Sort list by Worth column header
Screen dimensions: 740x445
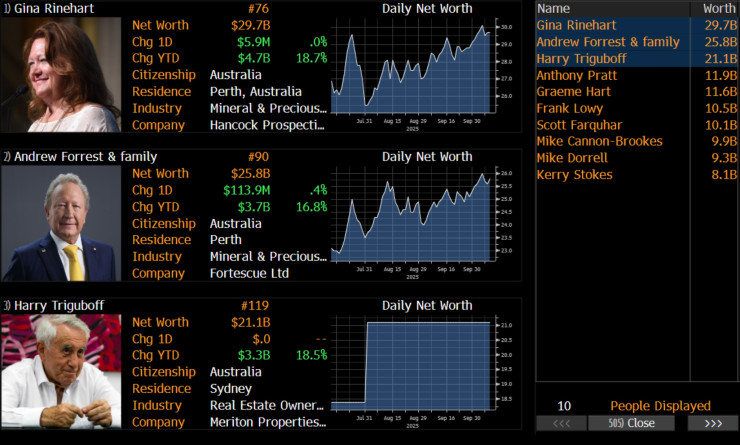point(719,8)
